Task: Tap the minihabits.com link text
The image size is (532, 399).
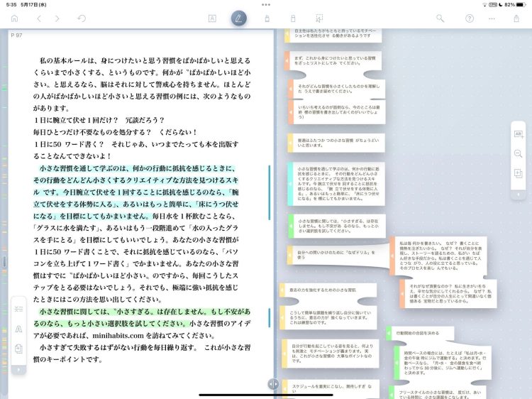Action: (x=118, y=336)
